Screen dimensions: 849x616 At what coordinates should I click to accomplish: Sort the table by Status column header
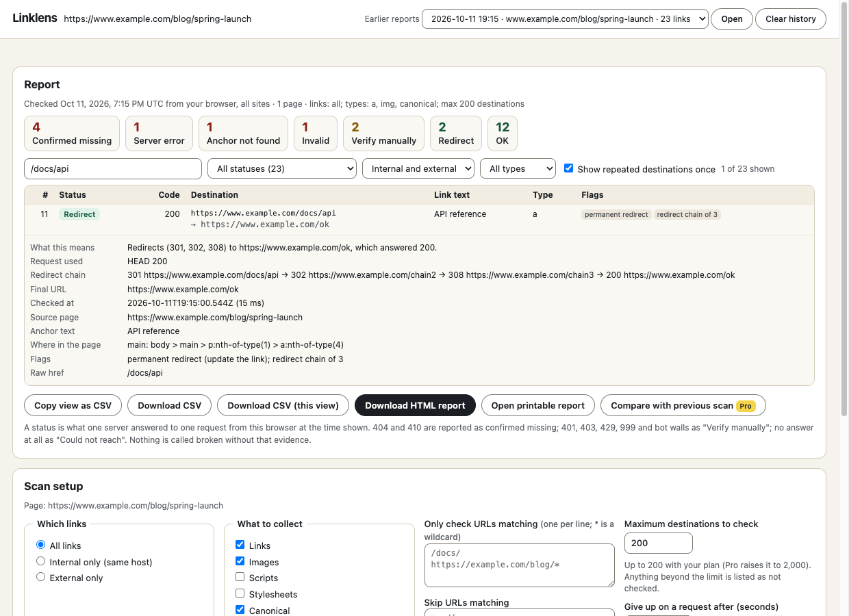73,195
